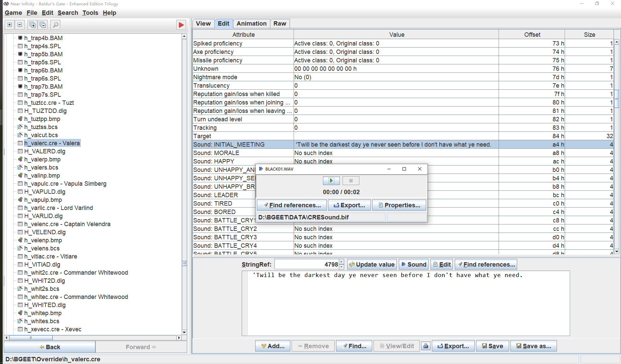The height and width of the screenshot is (364, 621).
Task: Click StringRef number input field
Action: 307,265
